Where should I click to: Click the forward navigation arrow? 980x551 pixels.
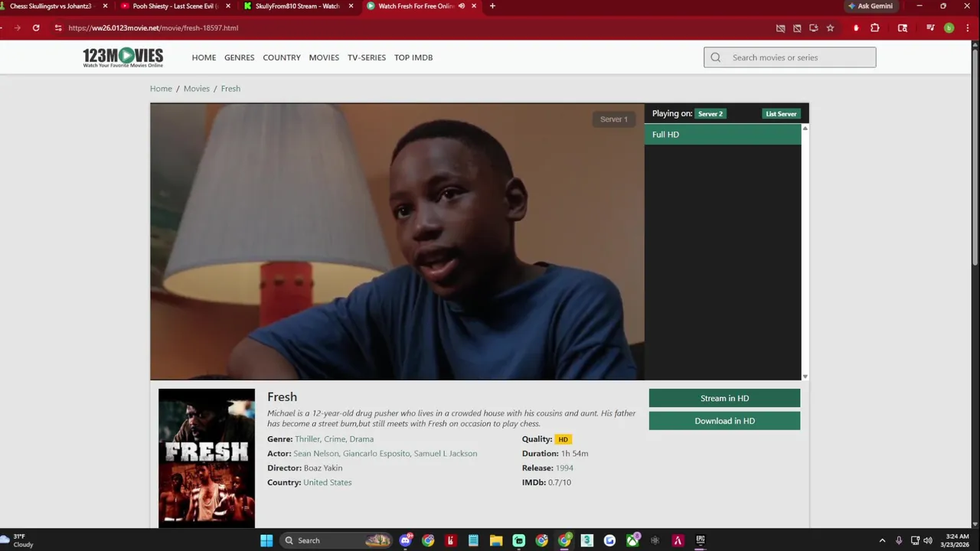17,28
